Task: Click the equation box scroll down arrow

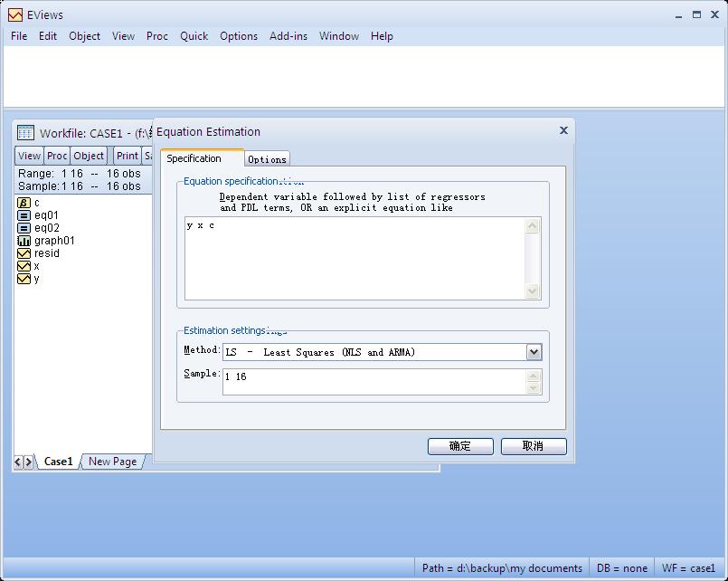Action: (533, 290)
